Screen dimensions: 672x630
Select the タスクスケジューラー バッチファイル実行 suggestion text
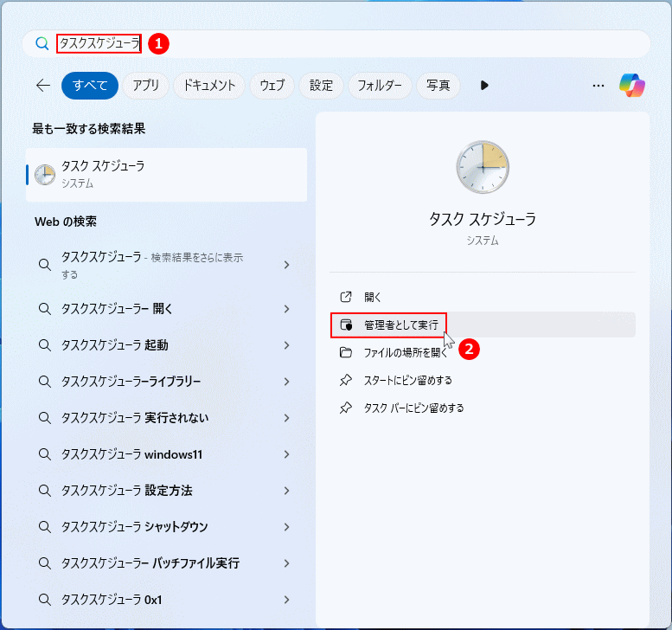pos(150,563)
